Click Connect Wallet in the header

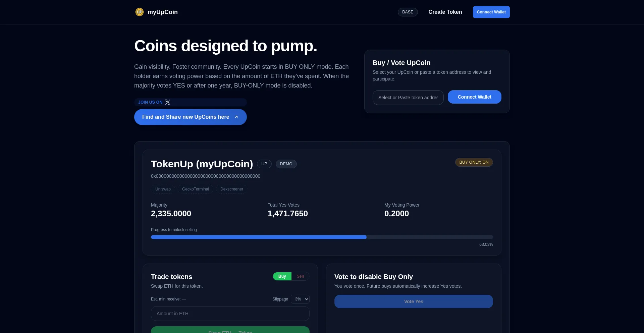tap(491, 12)
